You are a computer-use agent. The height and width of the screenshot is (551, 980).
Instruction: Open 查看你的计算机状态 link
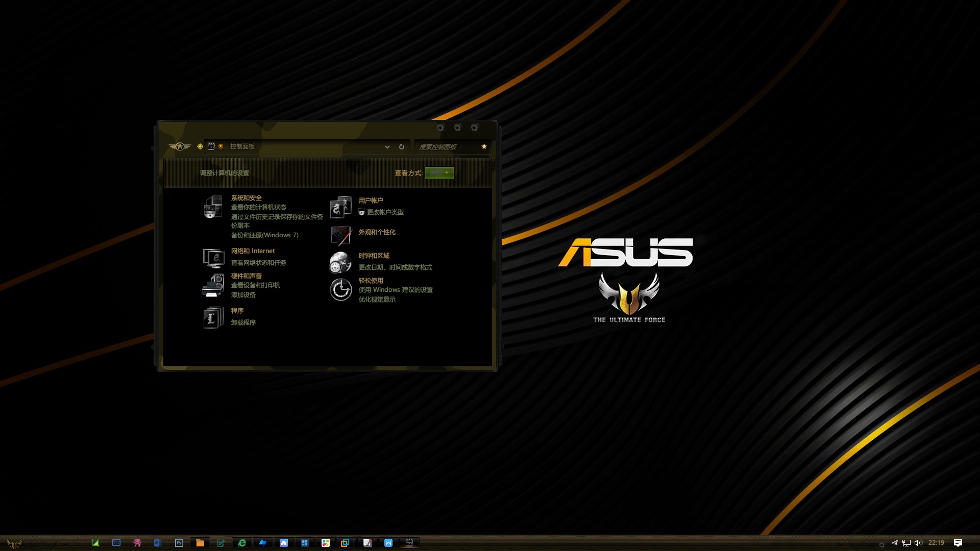259,207
